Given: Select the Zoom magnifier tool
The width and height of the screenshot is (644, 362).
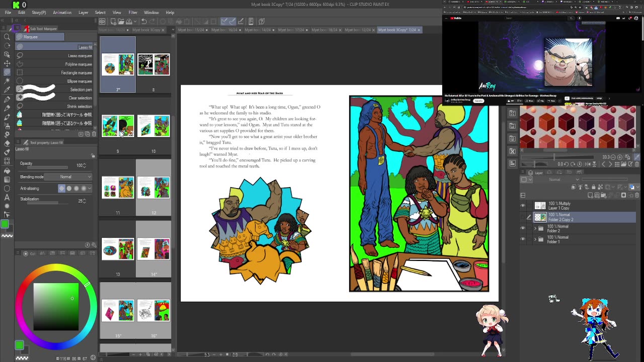Looking at the screenshot, I should point(7,37).
